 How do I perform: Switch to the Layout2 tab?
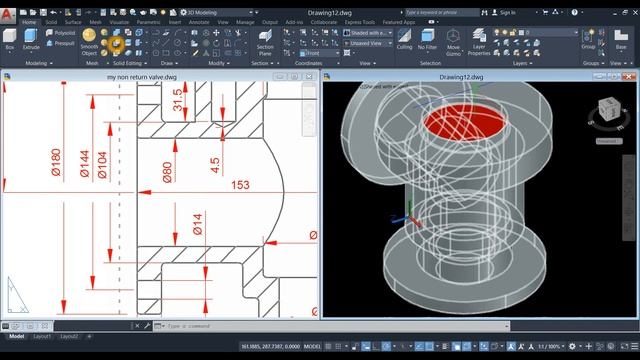point(69,336)
